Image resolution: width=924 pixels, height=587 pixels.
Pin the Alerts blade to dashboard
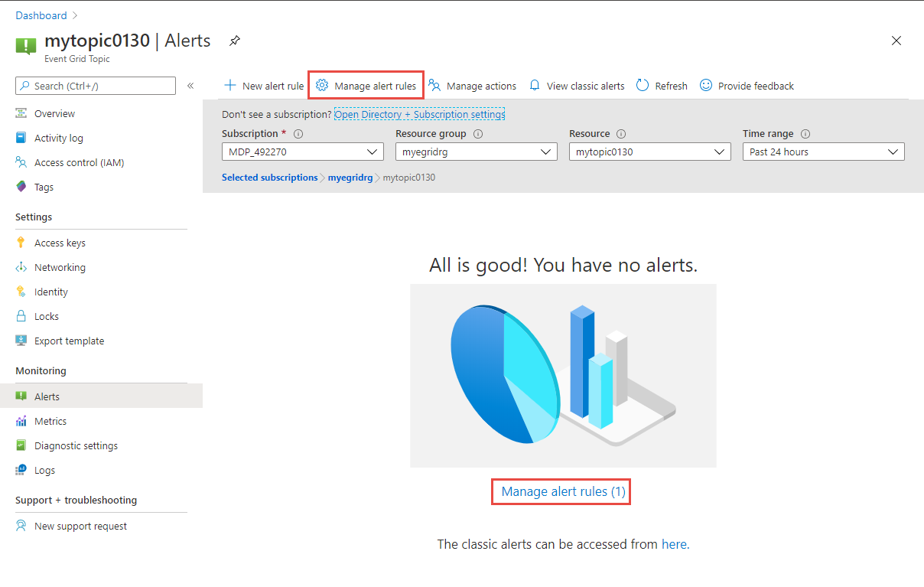point(234,41)
